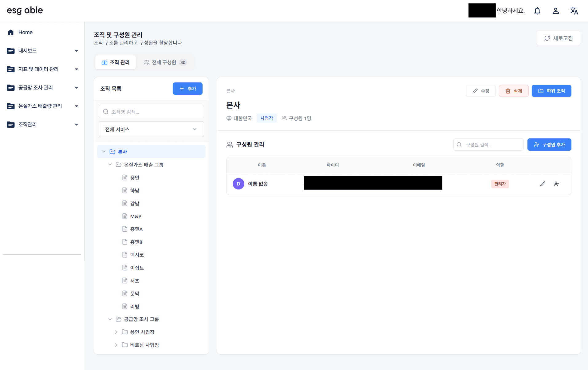Select 흥엔B in organization tree
This screenshot has width=588, height=370.
click(x=151, y=242)
